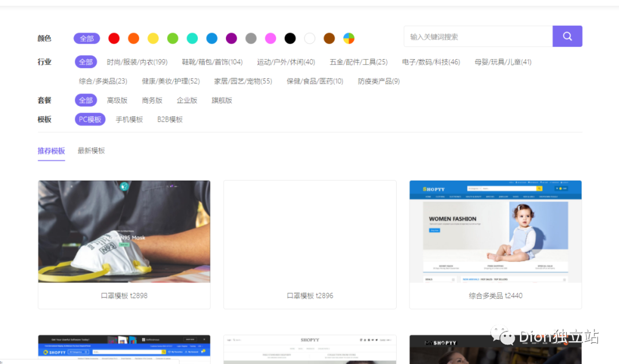This screenshot has width=619, height=364.
Task: Click the magnifier search icon
Action: click(x=567, y=36)
